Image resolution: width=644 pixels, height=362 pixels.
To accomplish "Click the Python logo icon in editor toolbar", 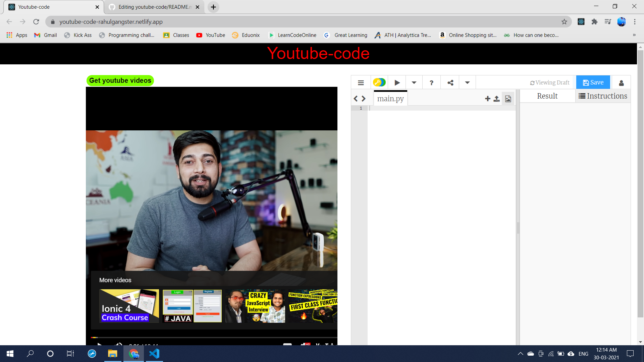I will (x=379, y=82).
